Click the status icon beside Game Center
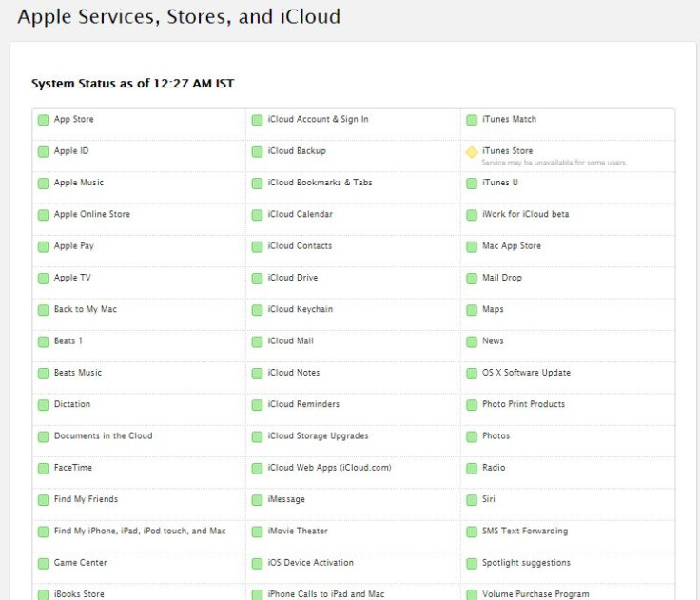The image size is (700, 600). [x=44, y=564]
